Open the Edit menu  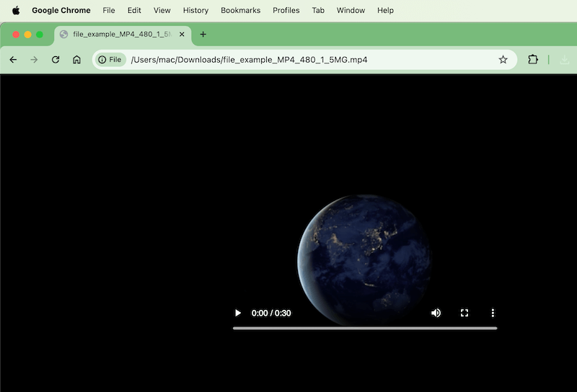tap(134, 10)
